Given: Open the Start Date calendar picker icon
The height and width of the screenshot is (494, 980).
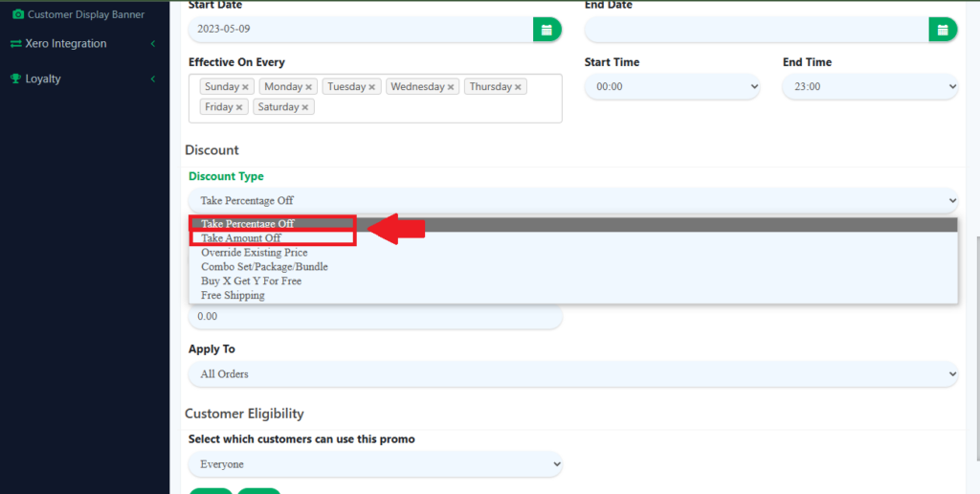Looking at the screenshot, I should (x=546, y=30).
